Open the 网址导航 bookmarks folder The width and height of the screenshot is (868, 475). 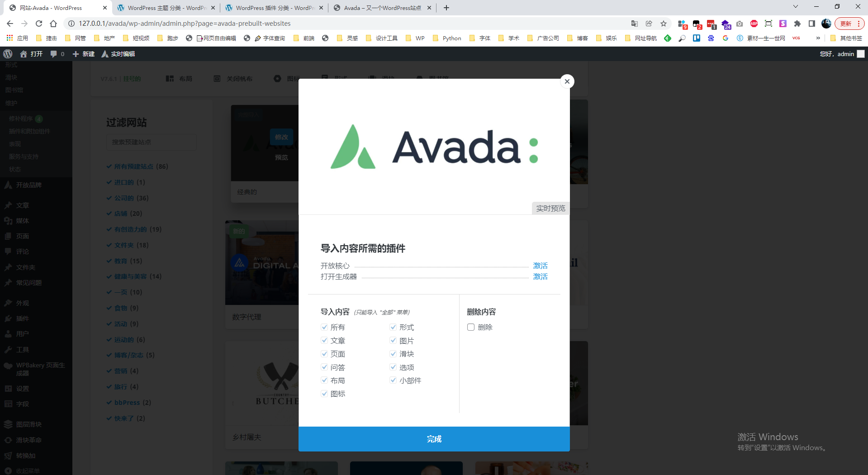[640, 38]
